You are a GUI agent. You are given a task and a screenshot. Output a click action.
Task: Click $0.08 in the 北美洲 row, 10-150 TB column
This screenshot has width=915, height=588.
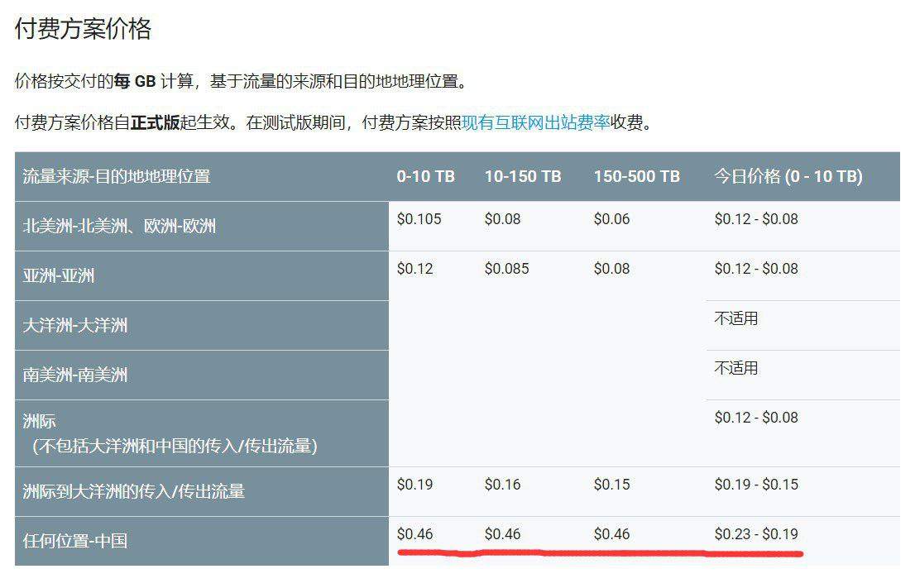coord(502,219)
